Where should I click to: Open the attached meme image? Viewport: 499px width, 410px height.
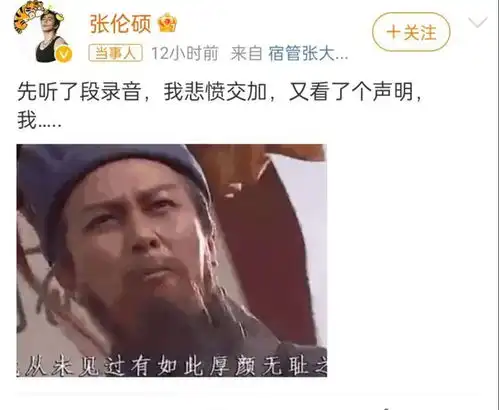pyautogui.click(x=172, y=260)
